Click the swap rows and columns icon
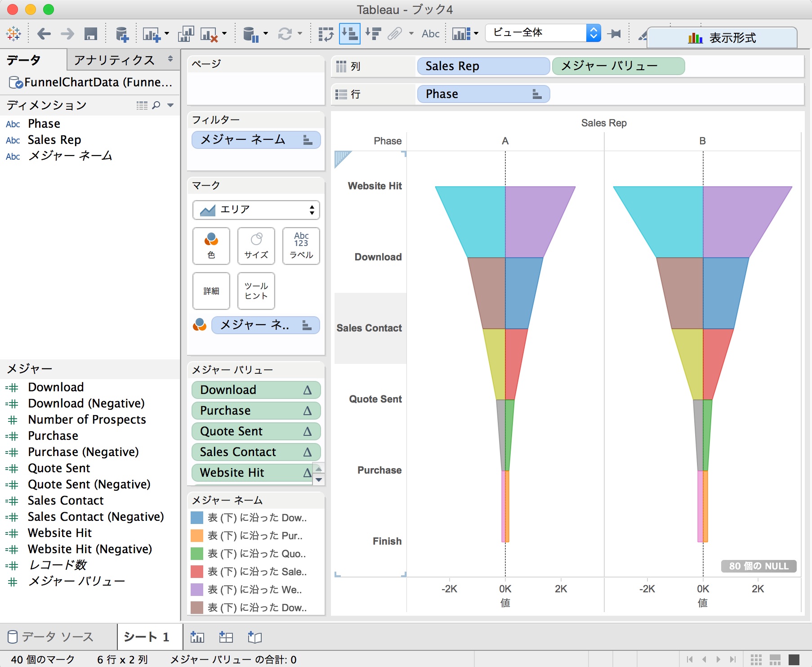 [x=326, y=33]
